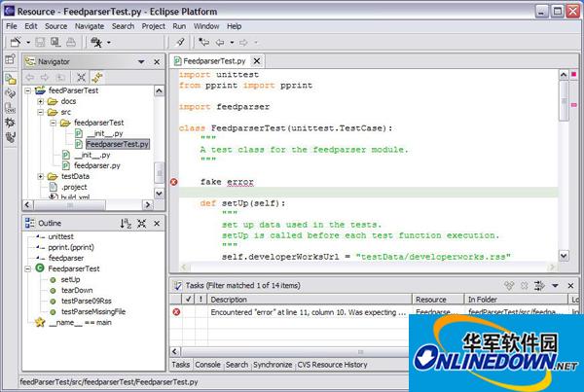584x392 pixels.
Task: Open the CVS Resource History tab
Action: click(x=332, y=364)
